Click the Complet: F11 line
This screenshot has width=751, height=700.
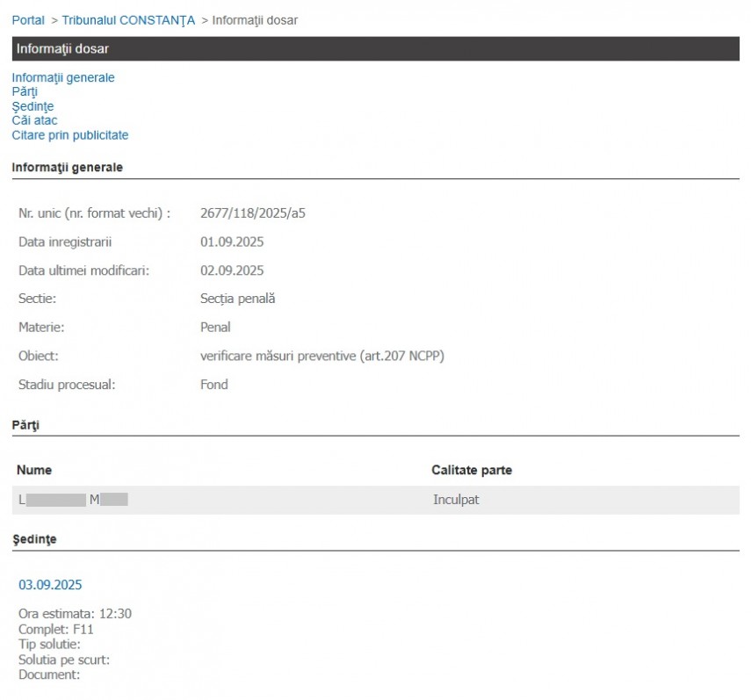pyautogui.click(x=56, y=629)
